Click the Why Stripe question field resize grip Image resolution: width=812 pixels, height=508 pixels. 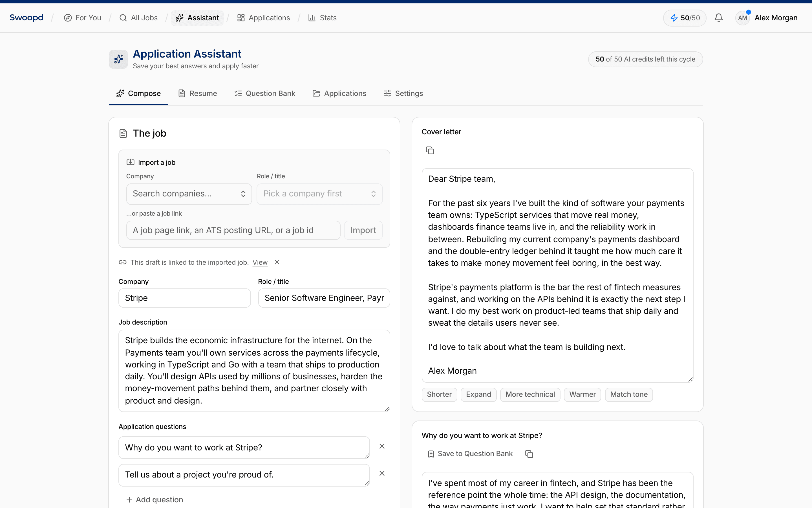[367, 455]
